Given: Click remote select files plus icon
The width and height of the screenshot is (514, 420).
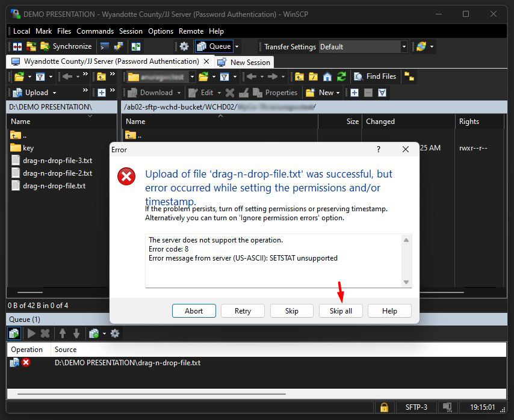Looking at the screenshot, I should tap(355, 93).
